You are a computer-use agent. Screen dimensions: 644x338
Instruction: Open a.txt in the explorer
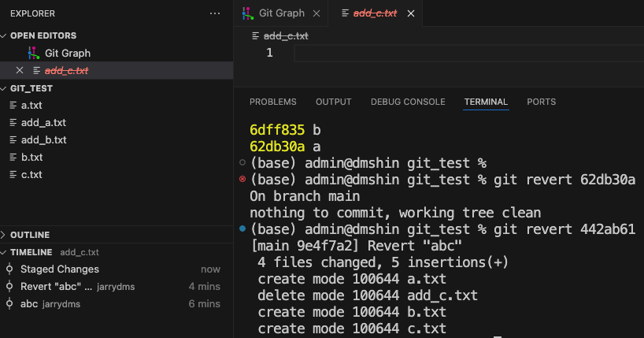(x=117, y=106)
